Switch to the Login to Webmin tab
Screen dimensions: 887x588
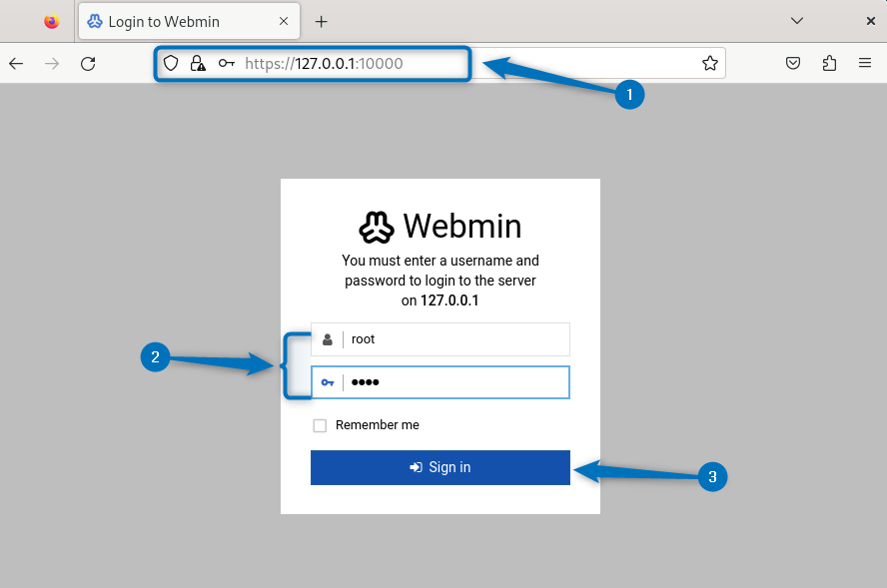(x=180, y=21)
